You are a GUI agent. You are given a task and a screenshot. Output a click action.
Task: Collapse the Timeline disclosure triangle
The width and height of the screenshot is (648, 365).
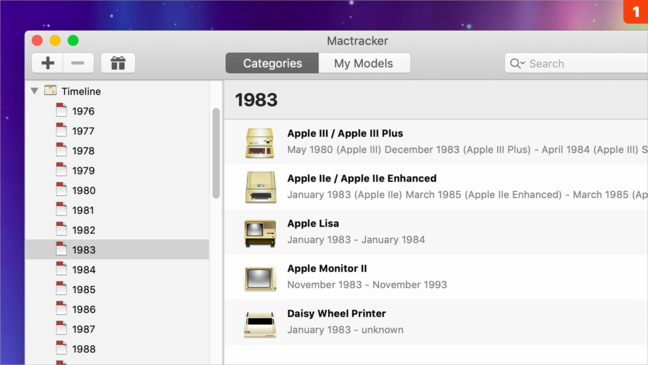35,91
